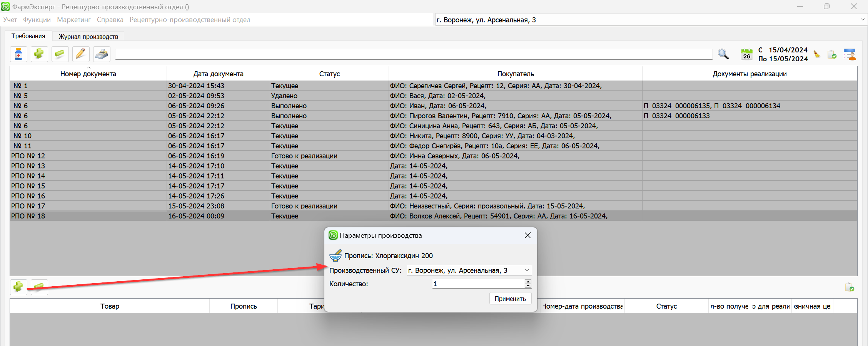Click the magnifying glass search icon
Screen dimensions: 868x346
(x=723, y=54)
